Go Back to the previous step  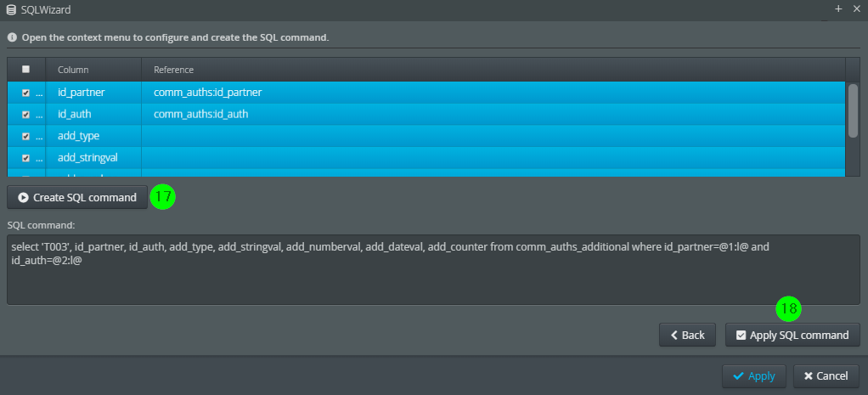[688, 335]
